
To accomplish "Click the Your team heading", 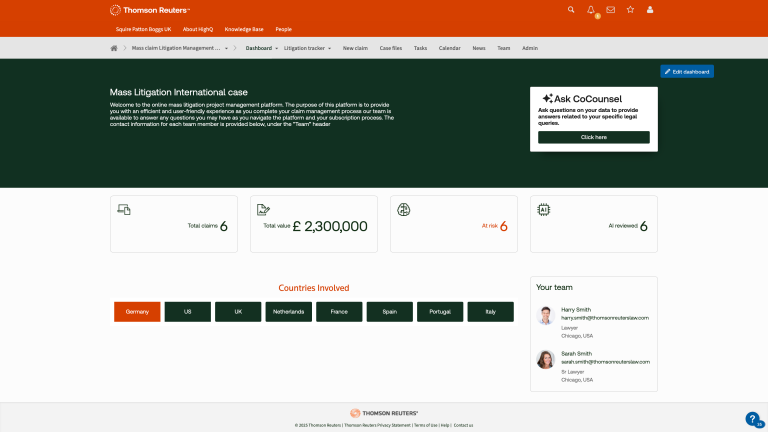I will click(554, 288).
